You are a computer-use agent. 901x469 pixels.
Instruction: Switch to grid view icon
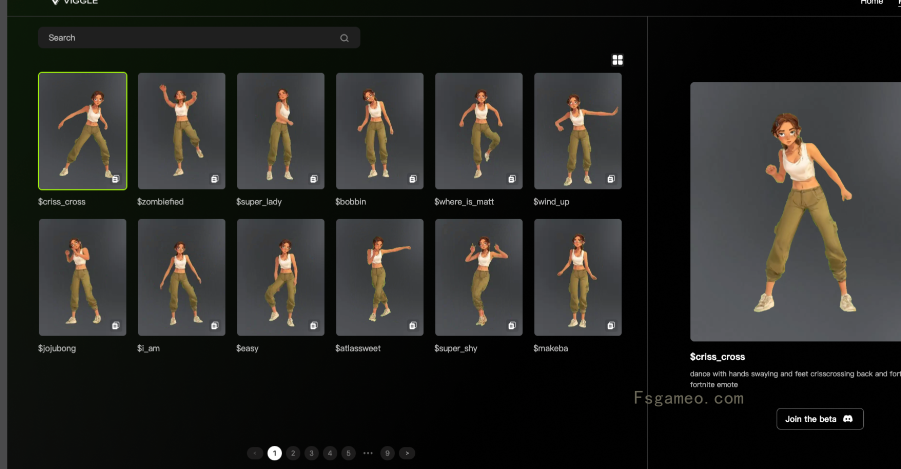(618, 60)
